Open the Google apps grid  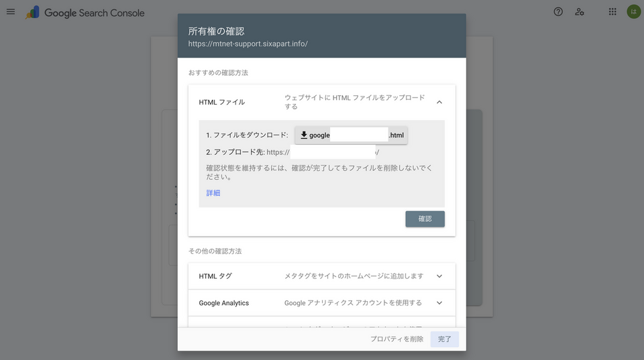click(612, 12)
